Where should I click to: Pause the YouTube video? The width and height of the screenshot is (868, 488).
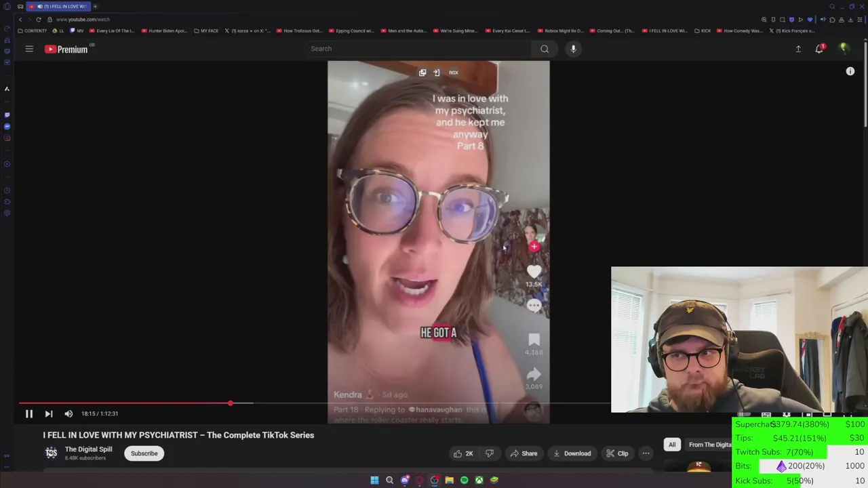click(x=29, y=413)
